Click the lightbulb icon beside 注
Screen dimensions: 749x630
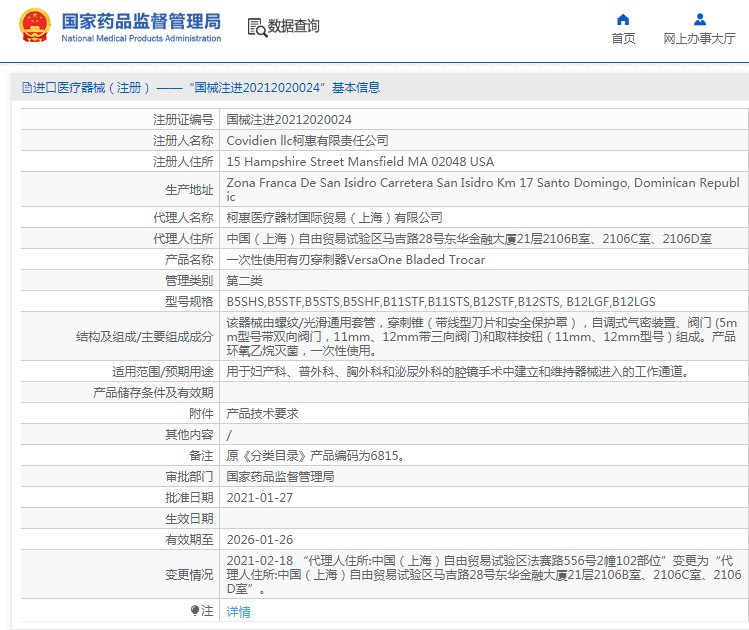click(x=194, y=610)
